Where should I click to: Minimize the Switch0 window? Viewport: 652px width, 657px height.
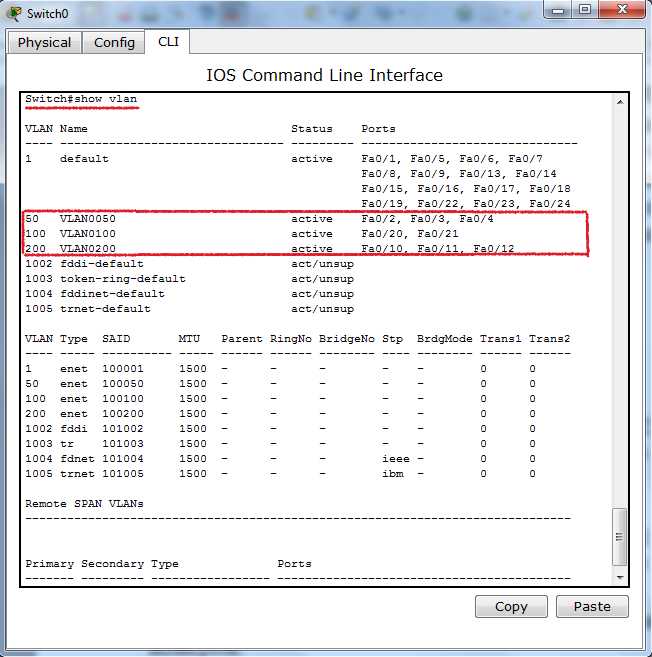click(x=556, y=11)
